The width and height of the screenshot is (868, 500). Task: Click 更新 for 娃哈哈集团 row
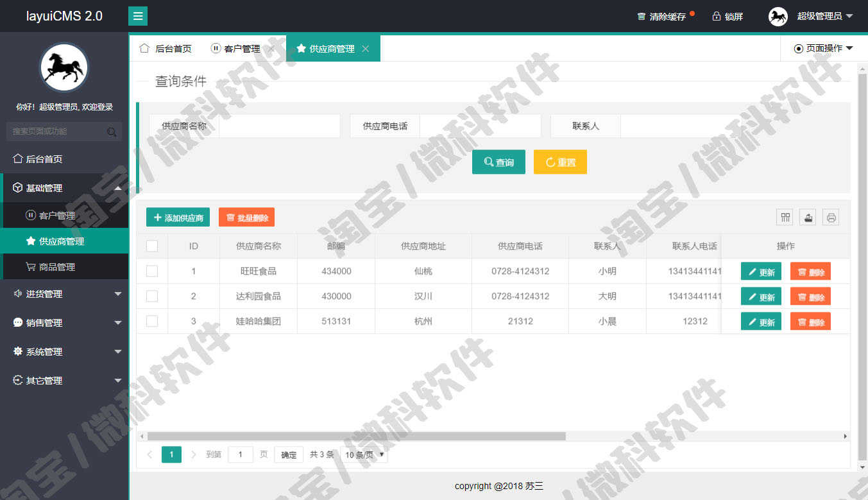tap(761, 322)
